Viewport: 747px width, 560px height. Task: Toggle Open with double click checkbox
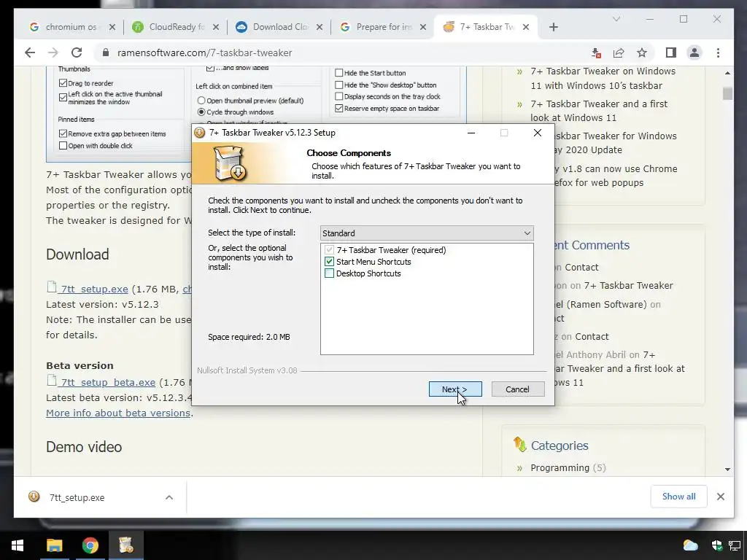pyautogui.click(x=63, y=146)
